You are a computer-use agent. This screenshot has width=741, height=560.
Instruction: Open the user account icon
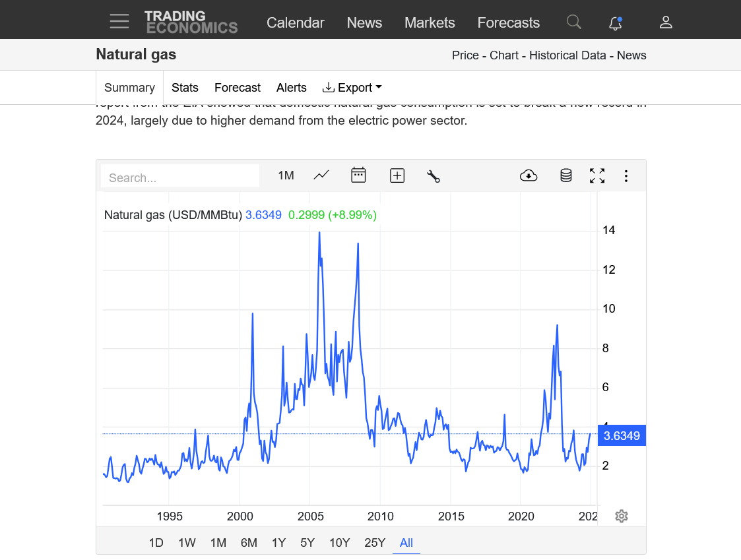[666, 22]
